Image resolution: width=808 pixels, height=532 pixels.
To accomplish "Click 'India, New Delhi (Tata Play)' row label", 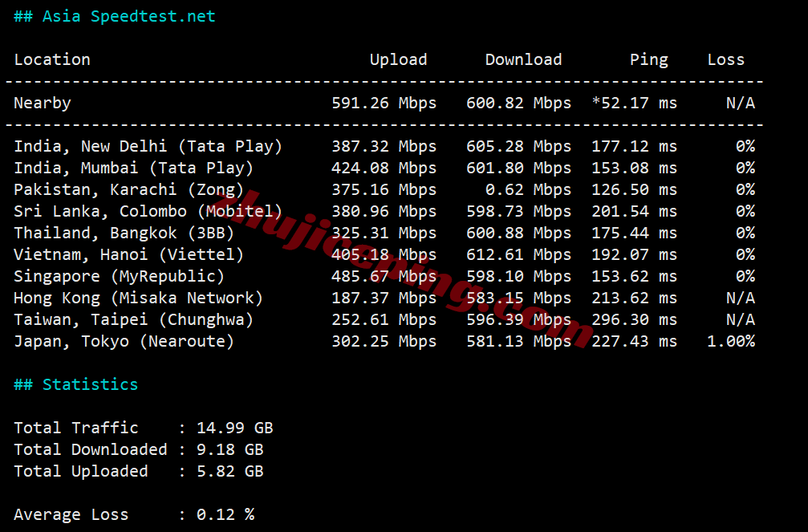I will pos(148,146).
